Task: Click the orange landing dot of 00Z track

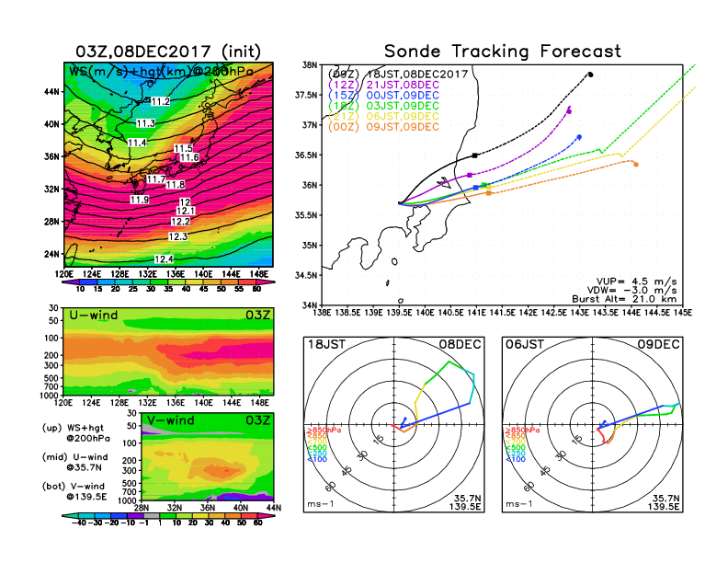Action: [635, 165]
